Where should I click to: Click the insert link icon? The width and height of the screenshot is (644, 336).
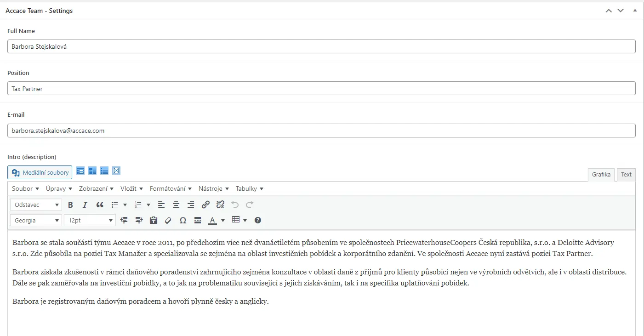pyautogui.click(x=205, y=205)
